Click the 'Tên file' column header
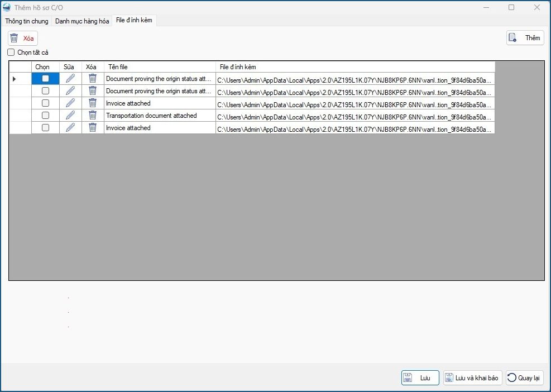Viewport: 551px width, 392px height. (160, 67)
